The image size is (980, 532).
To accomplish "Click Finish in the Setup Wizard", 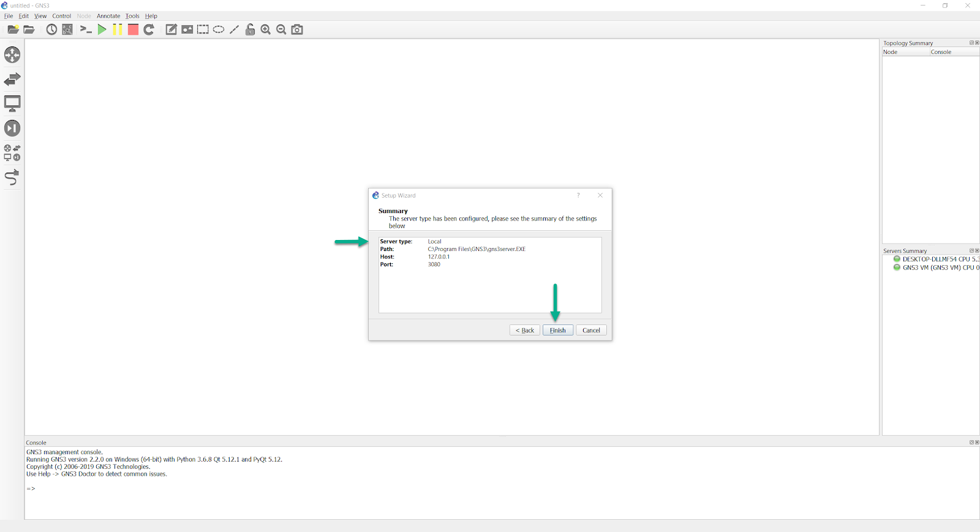I will coord(558,330).
